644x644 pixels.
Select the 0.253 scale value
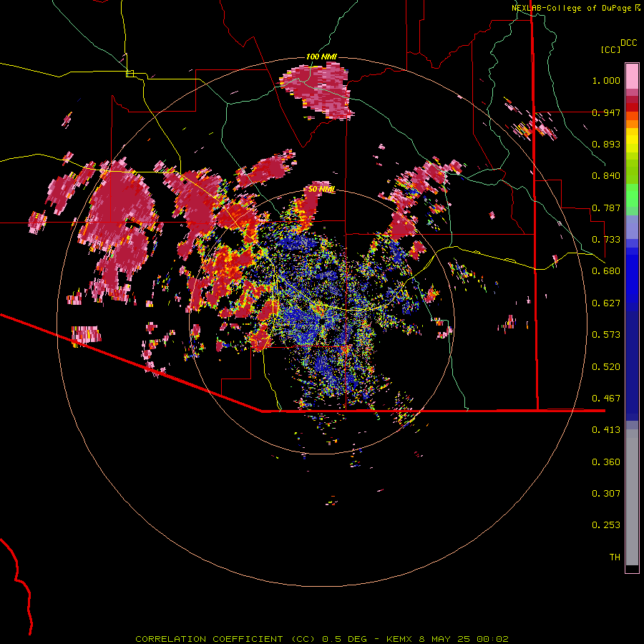606,525
